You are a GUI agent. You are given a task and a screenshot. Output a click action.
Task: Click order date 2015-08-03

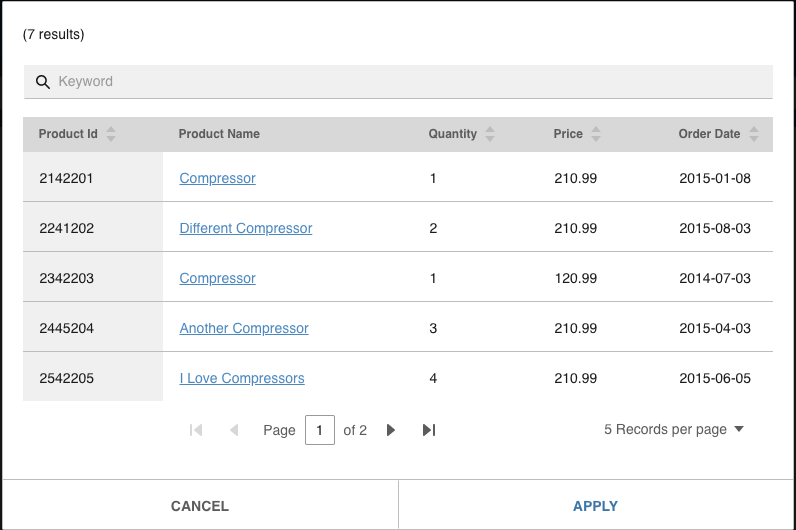(x=715, y=228)
